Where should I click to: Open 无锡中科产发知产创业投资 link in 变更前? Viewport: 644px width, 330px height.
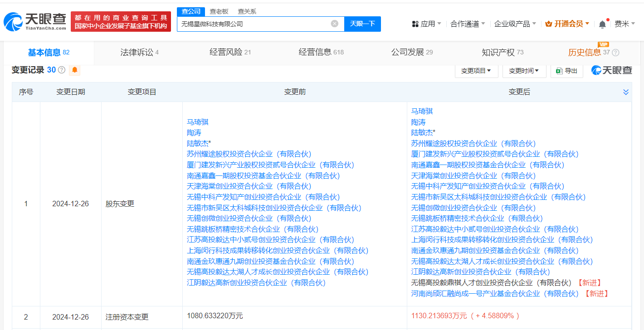(x=263, y=197)
